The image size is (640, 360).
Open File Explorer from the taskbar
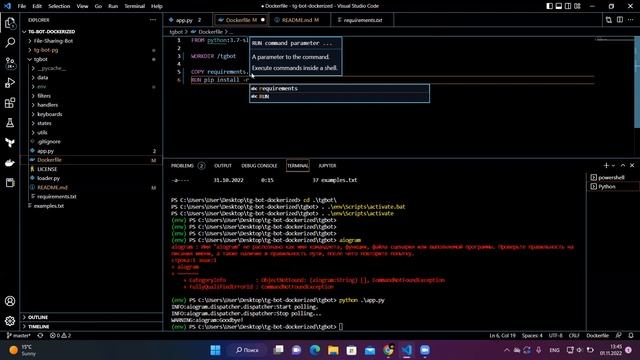(x=333, y=350)
